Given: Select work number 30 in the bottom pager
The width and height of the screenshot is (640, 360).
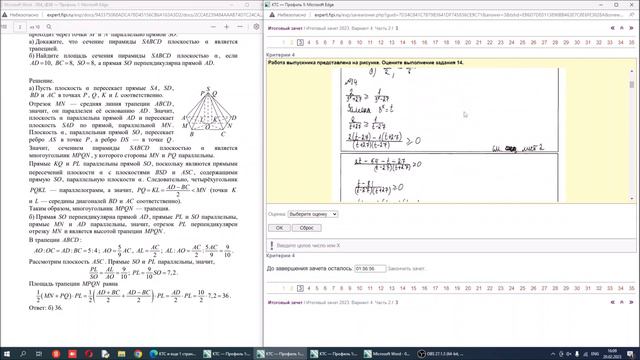Looking at the screenshot, I should click(x=577, y=288).
